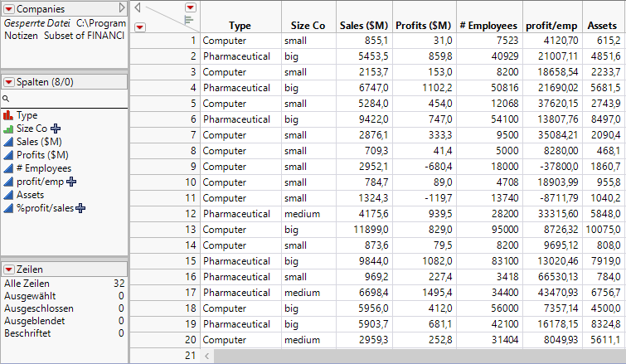Click the left-pointing triangle hiding side panels
Image resolution: width=626 pixels, height=364 pixels.
point(138,7)
